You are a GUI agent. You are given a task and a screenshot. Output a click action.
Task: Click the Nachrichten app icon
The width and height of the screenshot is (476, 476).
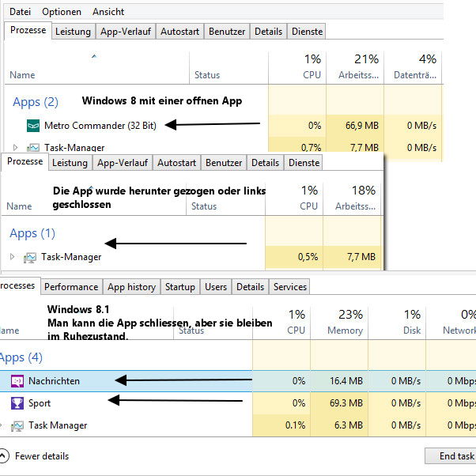[17, 381]
